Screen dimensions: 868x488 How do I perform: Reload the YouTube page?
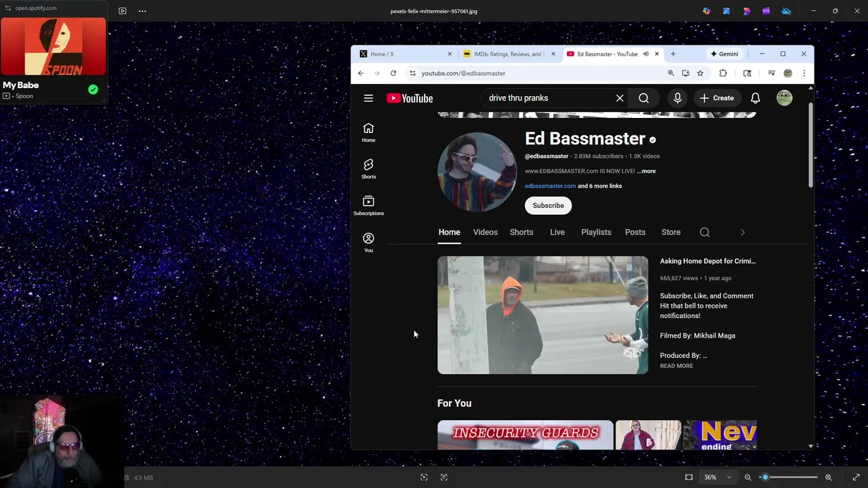click(x=393, y=73)
